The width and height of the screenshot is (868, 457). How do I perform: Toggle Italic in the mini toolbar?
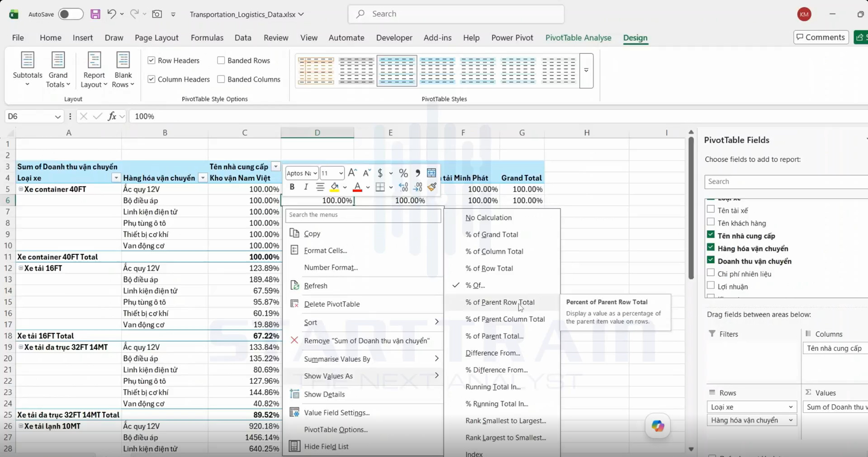point(306,187)
